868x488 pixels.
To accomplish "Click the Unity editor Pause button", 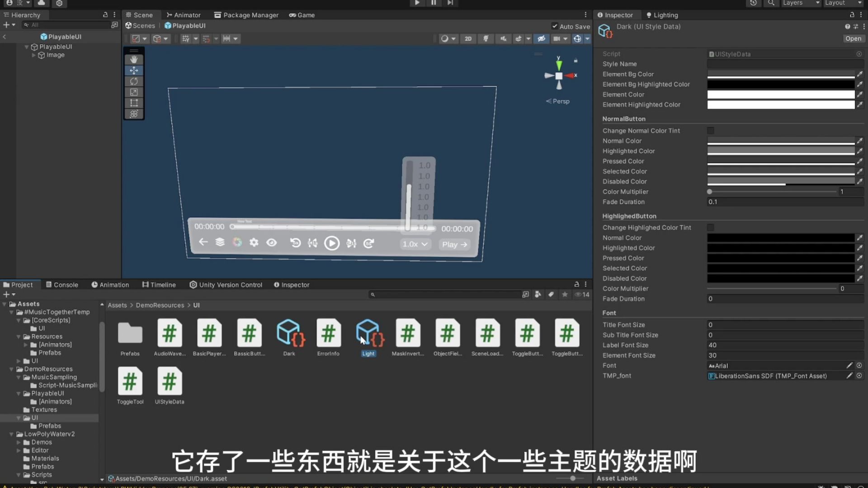I will (434, 3).
